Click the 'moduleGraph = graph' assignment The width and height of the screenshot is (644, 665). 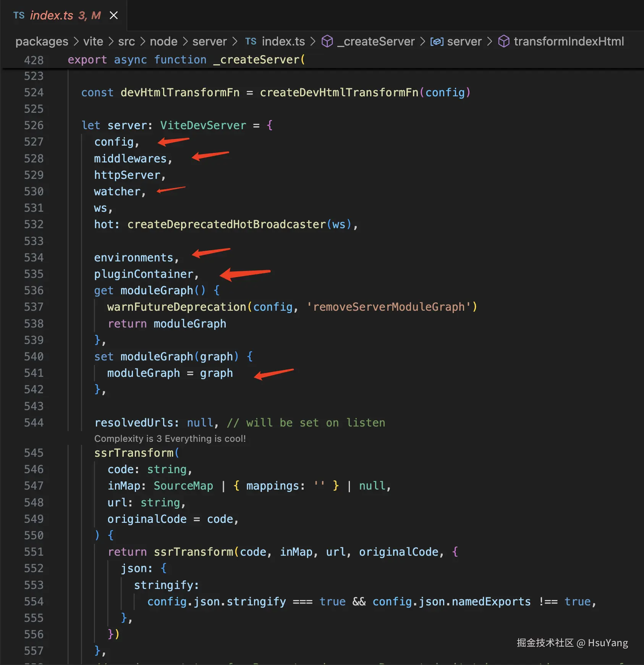pos(170,373)
